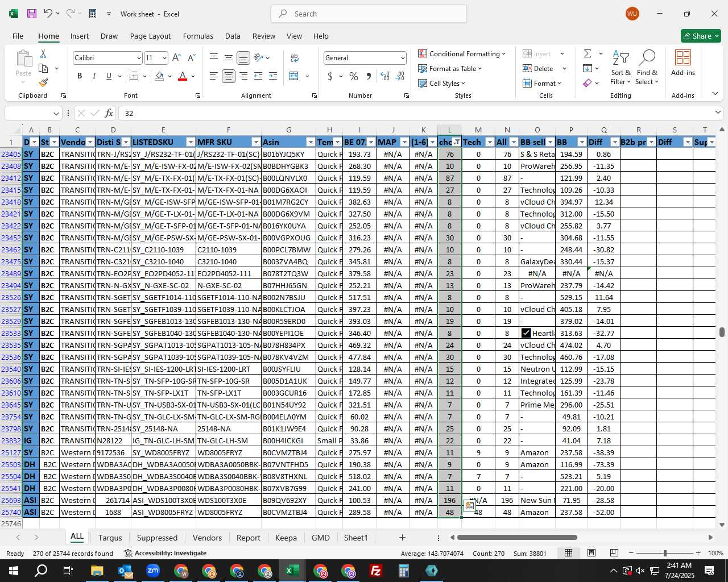Click the AutoSum sigma icon

[588, 53]
